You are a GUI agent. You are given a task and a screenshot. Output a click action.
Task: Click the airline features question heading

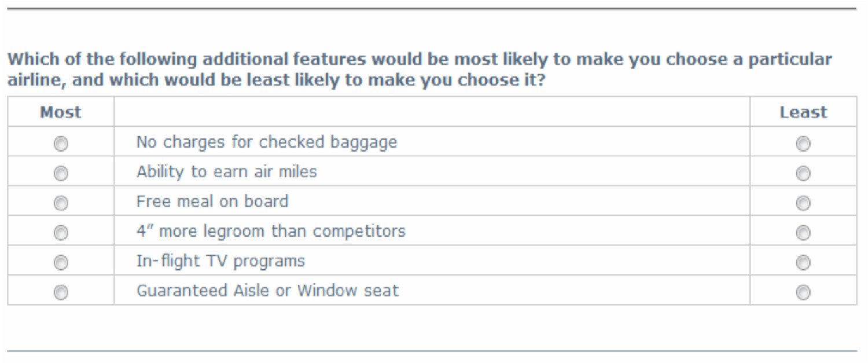(420, 69)
